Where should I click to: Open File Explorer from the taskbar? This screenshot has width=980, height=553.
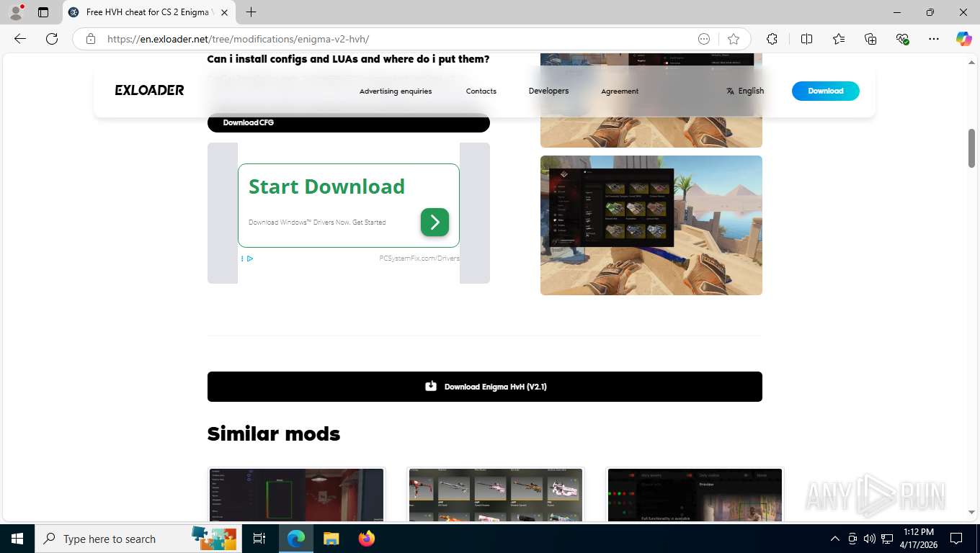click(331, 539)
